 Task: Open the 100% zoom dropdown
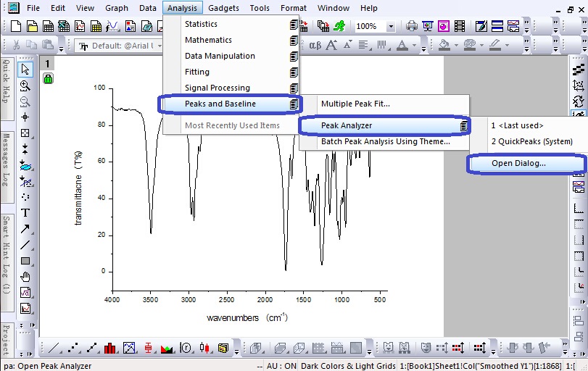pyautogui.click(x=391, y=27)
